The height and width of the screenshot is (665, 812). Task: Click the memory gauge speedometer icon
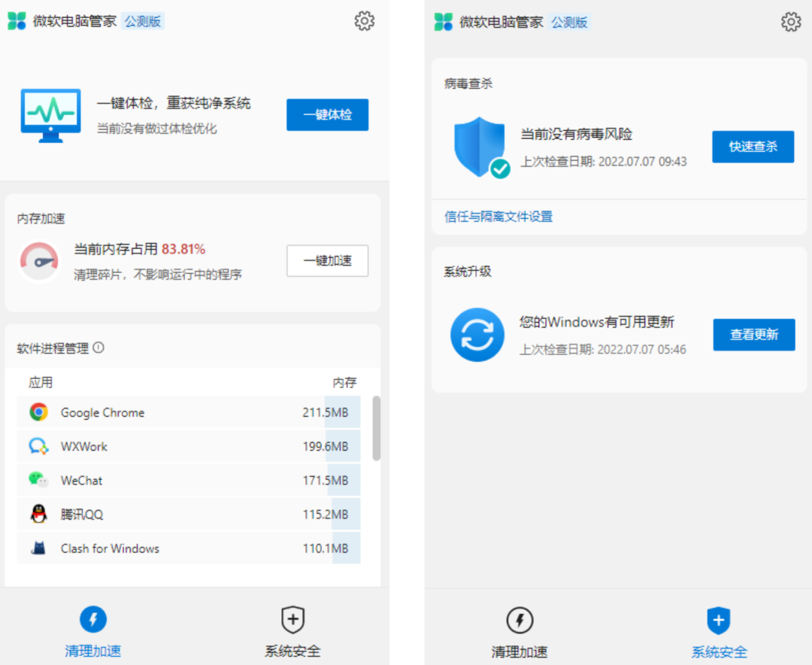39,260
